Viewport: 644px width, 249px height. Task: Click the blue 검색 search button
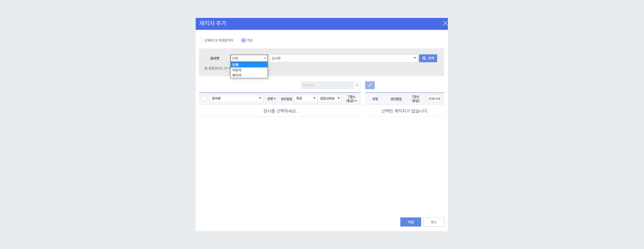428,58
